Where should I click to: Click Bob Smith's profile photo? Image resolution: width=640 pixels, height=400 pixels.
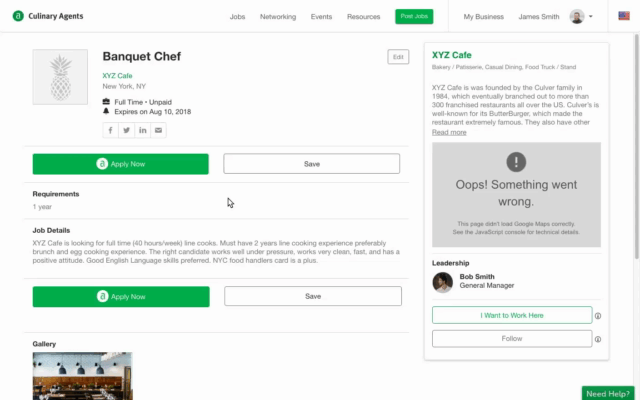click(442, 282)
